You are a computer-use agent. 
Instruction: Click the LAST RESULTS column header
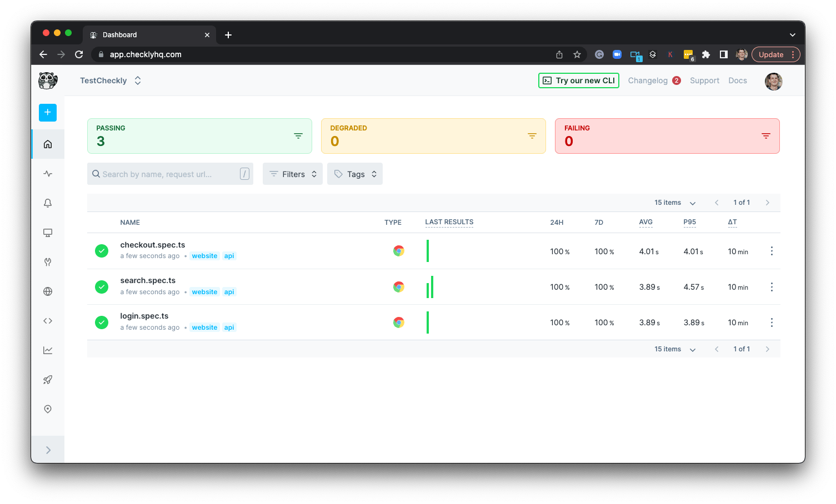click(449, 222)
